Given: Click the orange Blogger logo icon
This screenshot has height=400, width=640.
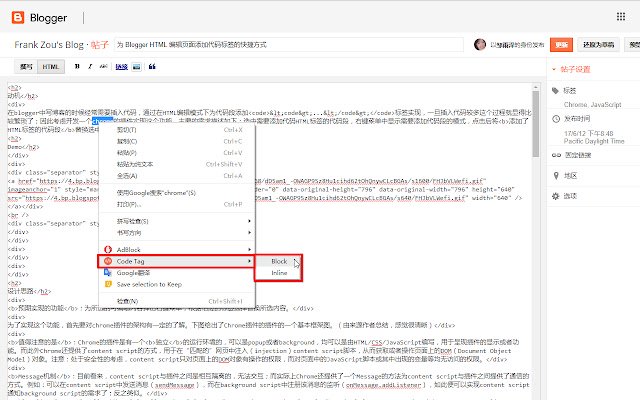Looking at the screenshot, I should click(x=18, y=18).
